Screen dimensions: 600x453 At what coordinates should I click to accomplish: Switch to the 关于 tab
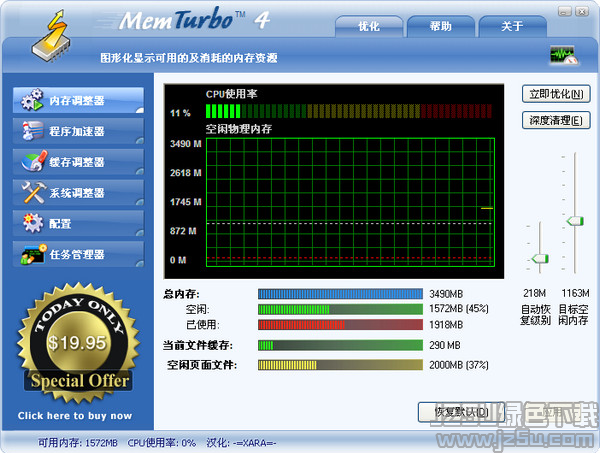pyautogui.click(x=512, y=26)
